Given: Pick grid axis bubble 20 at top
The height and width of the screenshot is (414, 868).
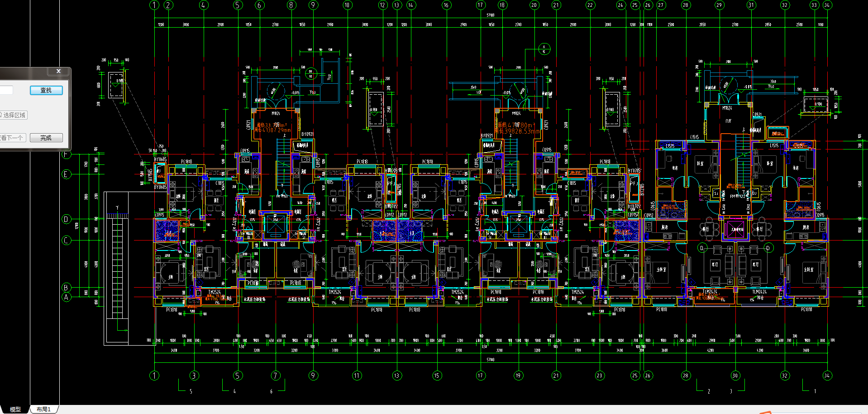Looking at the screenshot, I should (534, 5).
